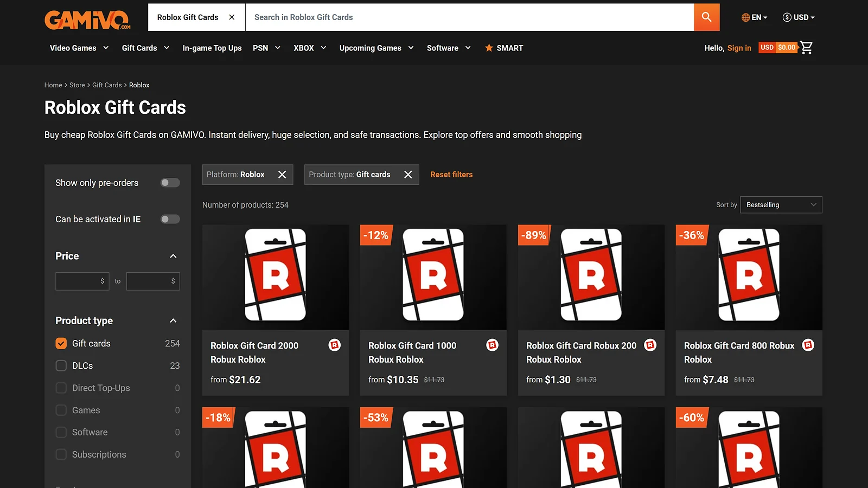Open Roblox Gift Card 800 Robux thumbnail
Image resolution: width=868 pixels, height=488 pixels.
(749, 277)
